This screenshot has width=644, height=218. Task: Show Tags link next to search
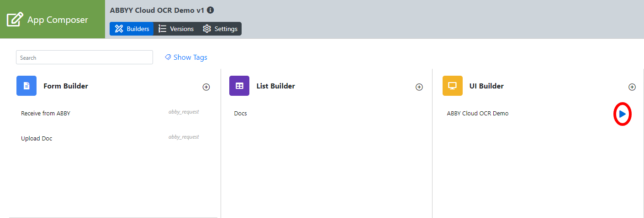click(x=186, y=57)
